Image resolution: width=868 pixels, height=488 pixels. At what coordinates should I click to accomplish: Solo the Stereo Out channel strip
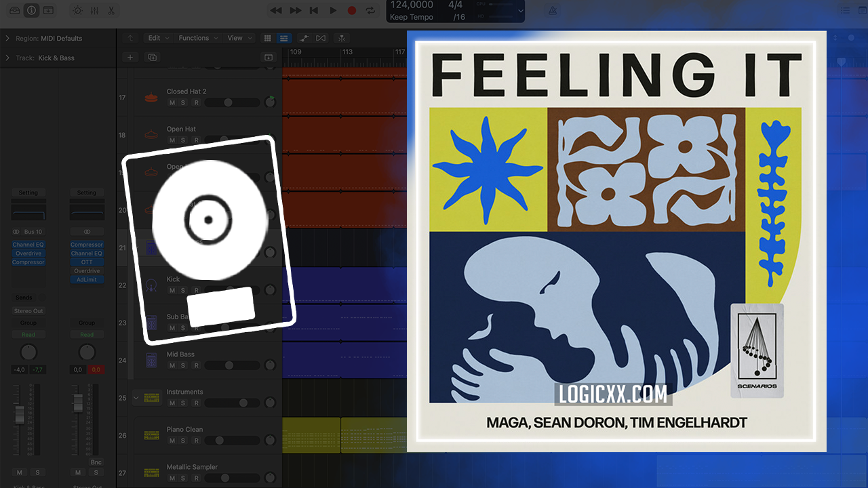pos(96,472)
